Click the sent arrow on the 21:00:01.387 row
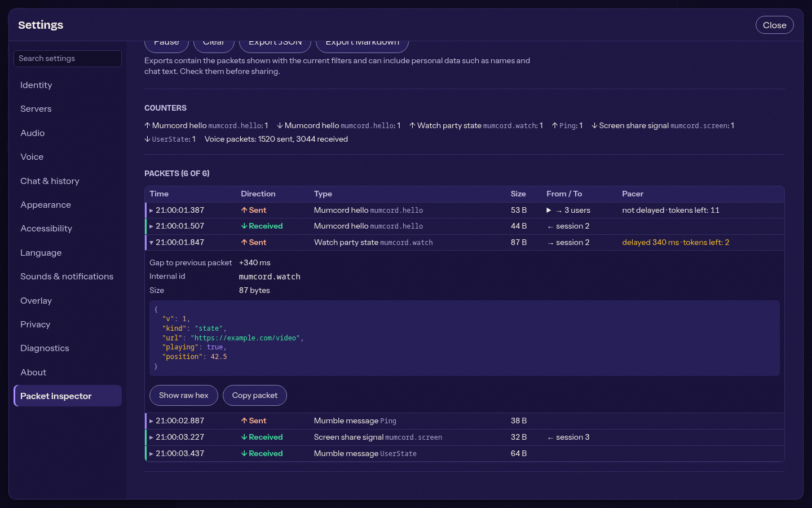 pyautogui.click(x=244, y=210)
